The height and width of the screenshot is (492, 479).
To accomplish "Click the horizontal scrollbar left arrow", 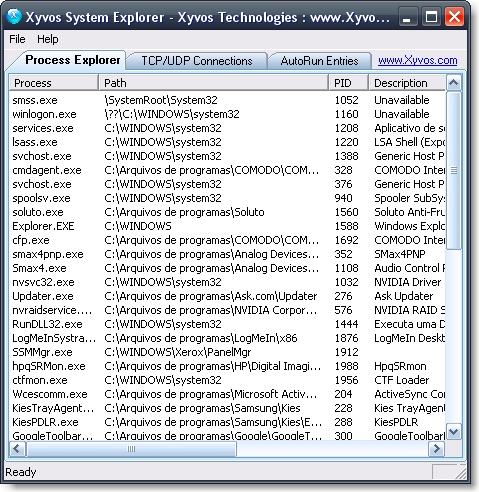I will pyautogui.click(x=17, y=449).
